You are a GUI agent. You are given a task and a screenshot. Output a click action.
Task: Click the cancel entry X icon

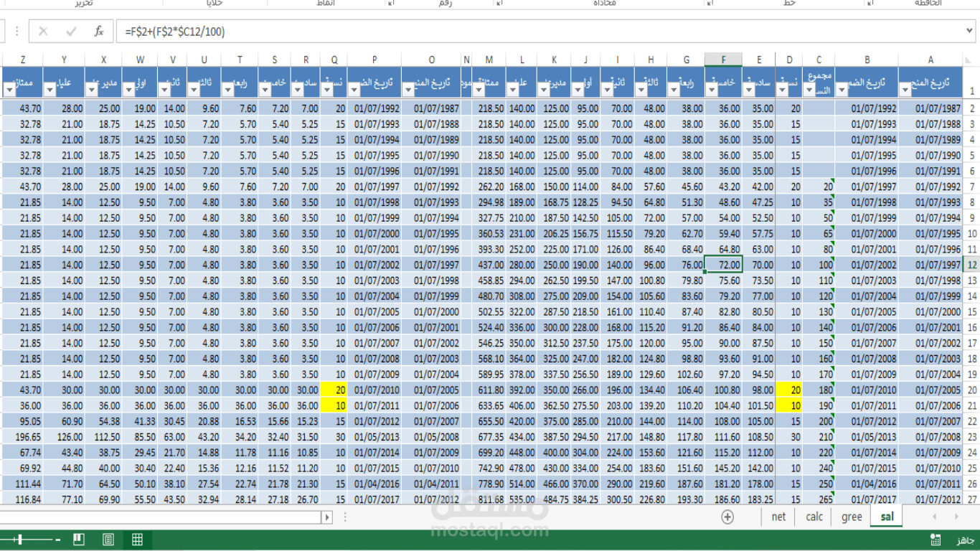(43, 32)
